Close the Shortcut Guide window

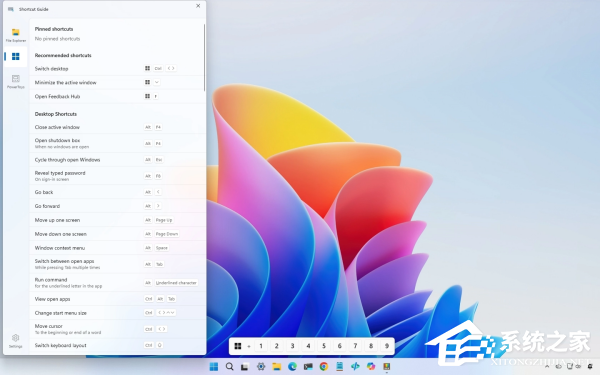pos(198,6)
